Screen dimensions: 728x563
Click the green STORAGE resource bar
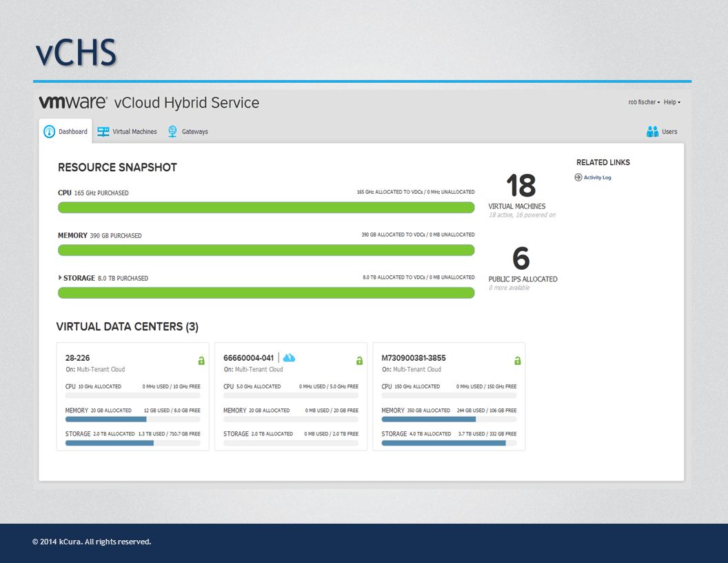tap(266, 293)
